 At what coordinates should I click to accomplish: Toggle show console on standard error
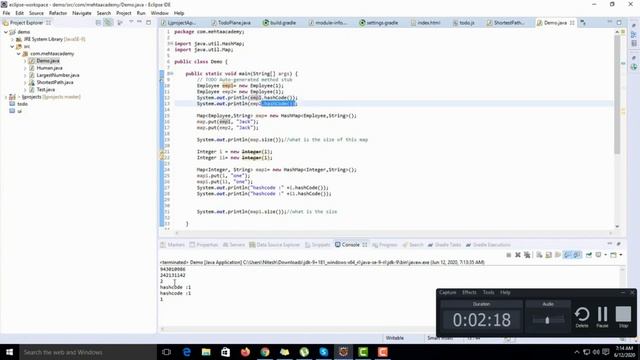coord(577,255)
